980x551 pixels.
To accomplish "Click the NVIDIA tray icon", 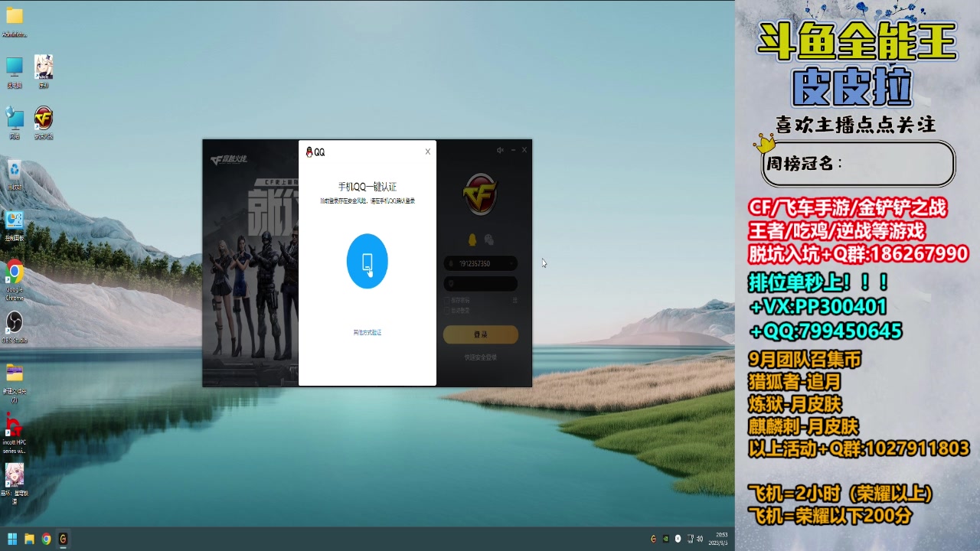I will (665, 539).
